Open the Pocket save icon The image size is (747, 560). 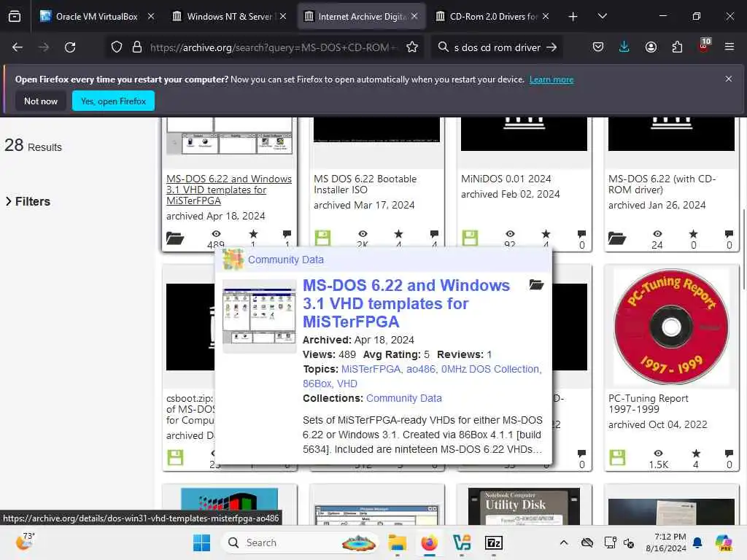tap(598, 47)
